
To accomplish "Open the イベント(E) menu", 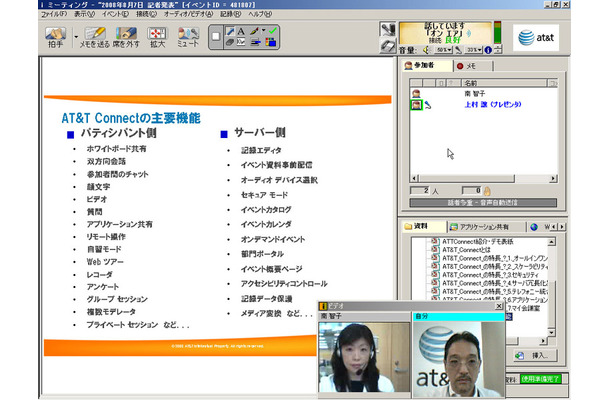I will (115, 14).
